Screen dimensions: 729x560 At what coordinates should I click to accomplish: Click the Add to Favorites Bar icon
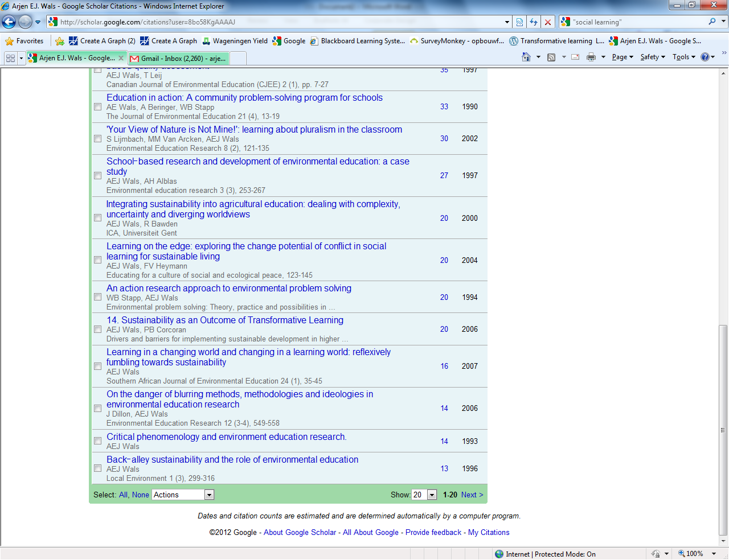coord(60,41)
